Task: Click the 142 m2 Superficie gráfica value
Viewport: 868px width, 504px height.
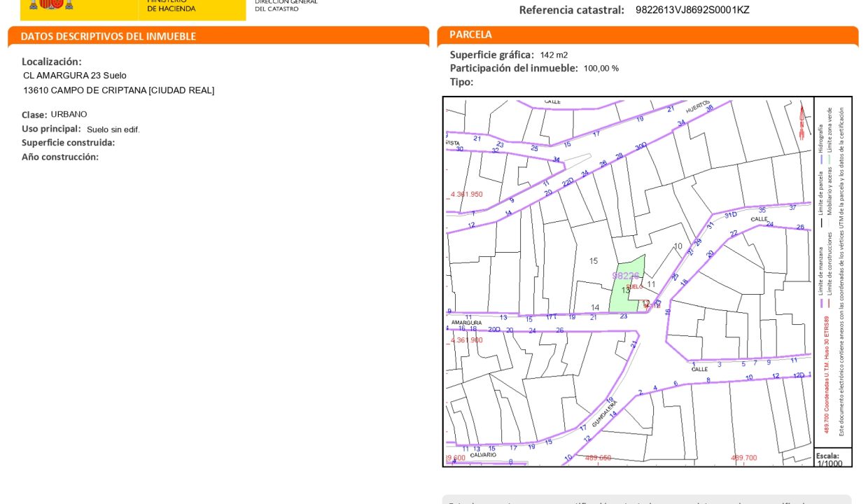Action: [x=554, y=55]
